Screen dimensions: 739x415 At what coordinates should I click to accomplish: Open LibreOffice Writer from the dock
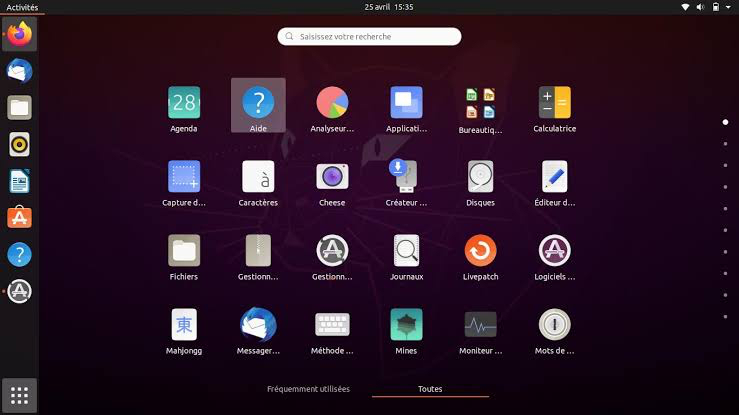19,181
